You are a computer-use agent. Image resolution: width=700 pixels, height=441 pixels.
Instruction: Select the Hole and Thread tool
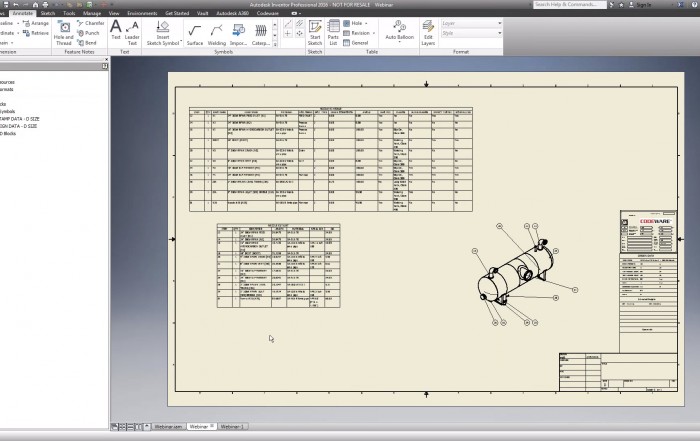63,31
